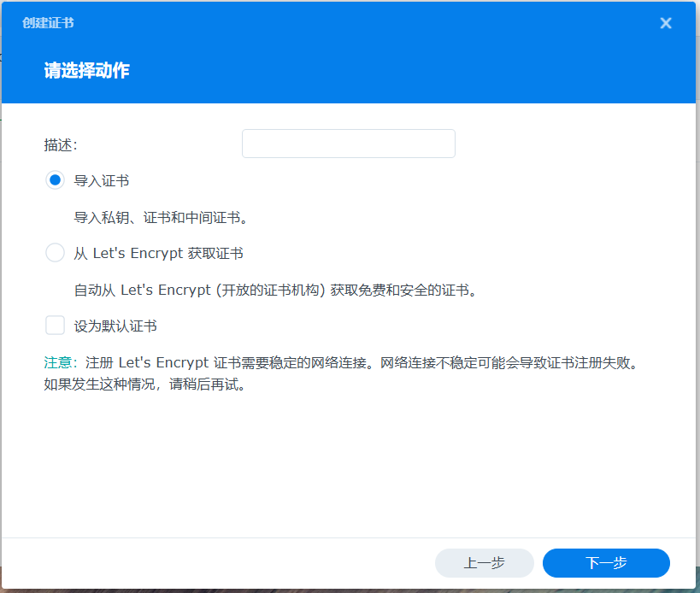Screen dimensions: 700x593
Task: Click inside the 描述 text input
Action: 348,143
